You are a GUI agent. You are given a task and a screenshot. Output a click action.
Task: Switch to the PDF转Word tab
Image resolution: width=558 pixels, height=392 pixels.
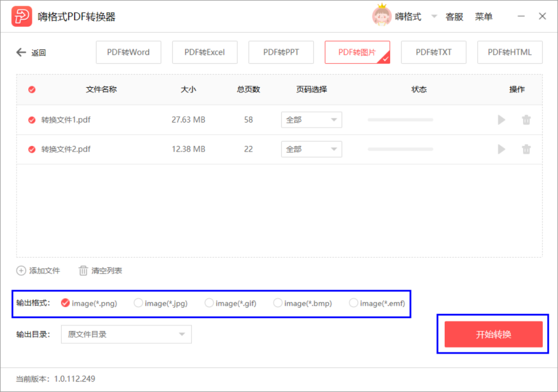click(129, 52)
